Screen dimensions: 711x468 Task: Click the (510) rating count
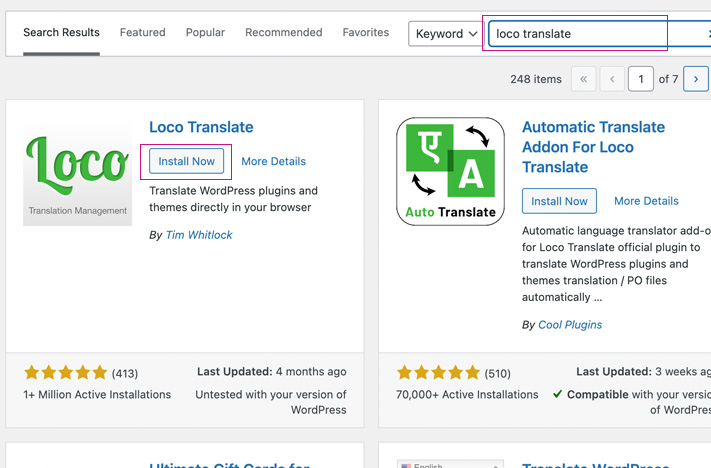coord(497,374)
